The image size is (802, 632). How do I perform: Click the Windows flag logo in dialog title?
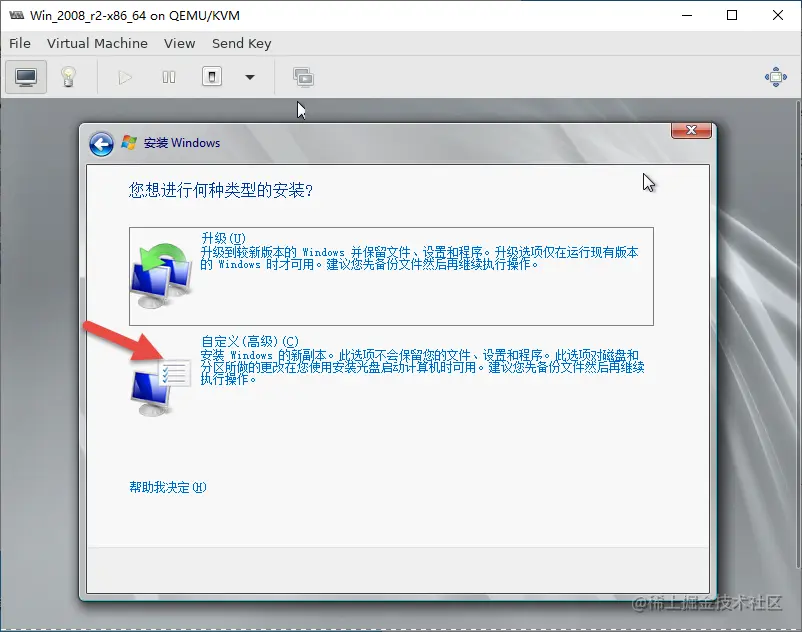[x=129, y=143]
